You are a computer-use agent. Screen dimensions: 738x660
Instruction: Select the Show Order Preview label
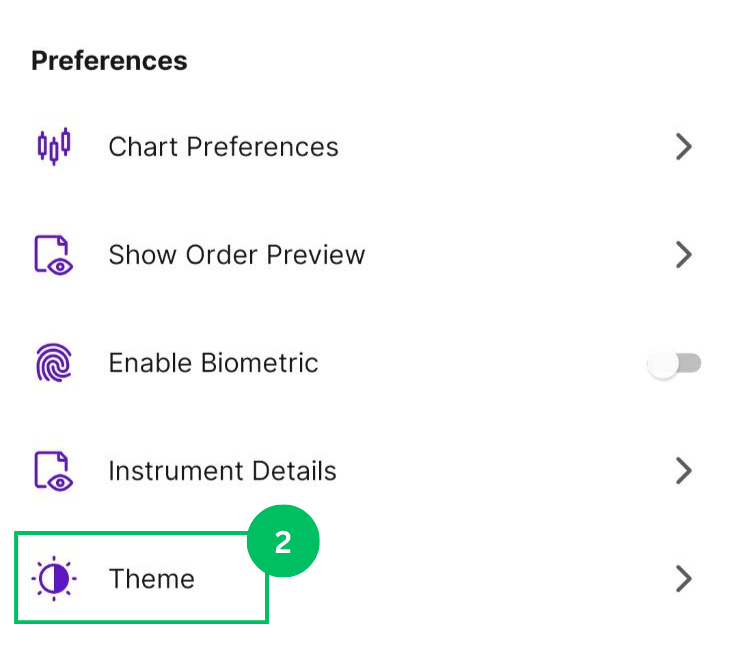click(236, 255)
